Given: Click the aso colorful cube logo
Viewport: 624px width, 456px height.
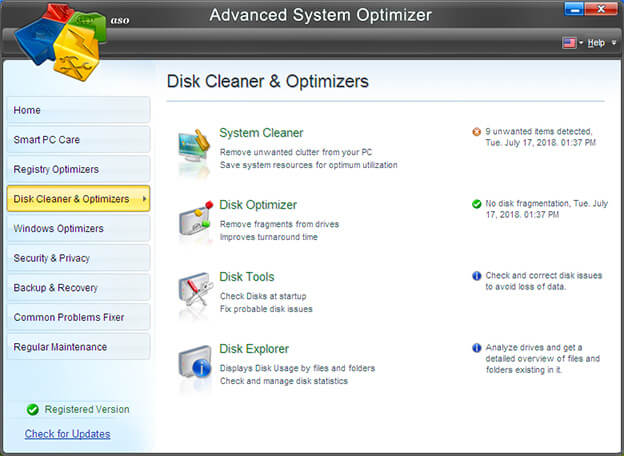Looking at the screenshot, I should click(61, 41).
